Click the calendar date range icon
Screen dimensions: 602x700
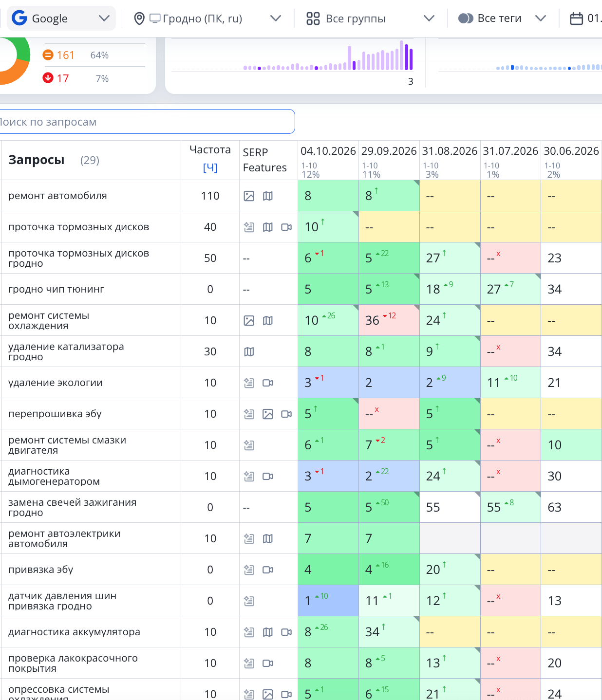coord(576,18)
